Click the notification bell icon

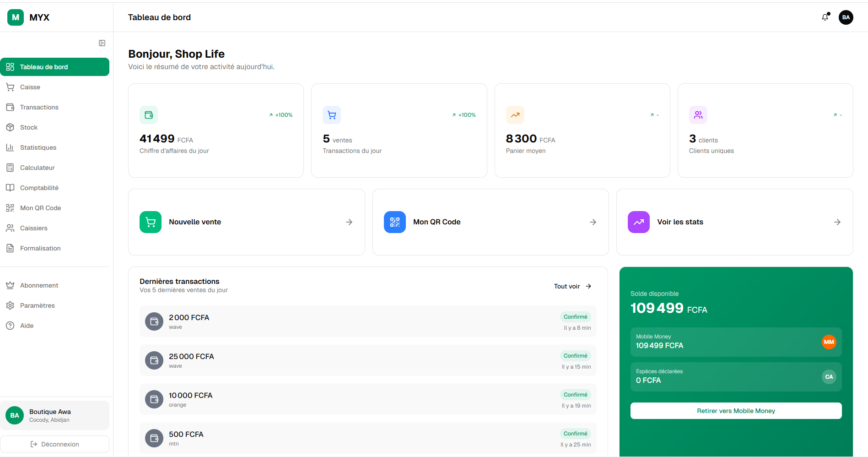(825, 17)
